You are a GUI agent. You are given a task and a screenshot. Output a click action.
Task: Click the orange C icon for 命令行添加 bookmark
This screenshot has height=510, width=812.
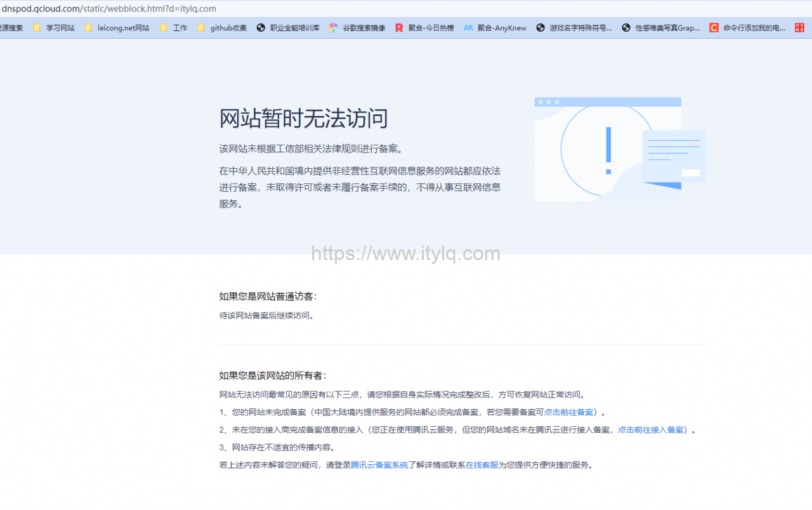pos(714,27)
